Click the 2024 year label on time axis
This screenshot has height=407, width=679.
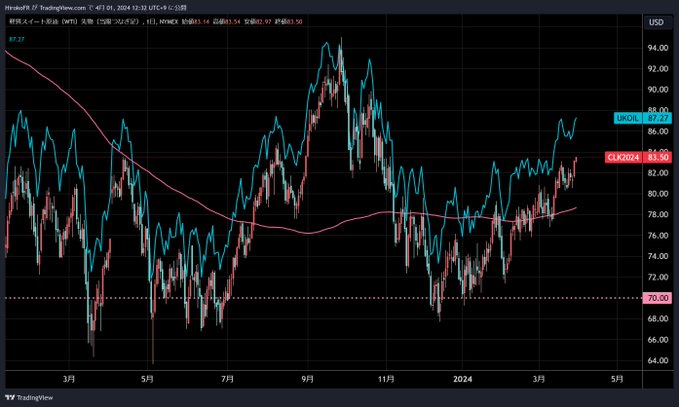462,379
